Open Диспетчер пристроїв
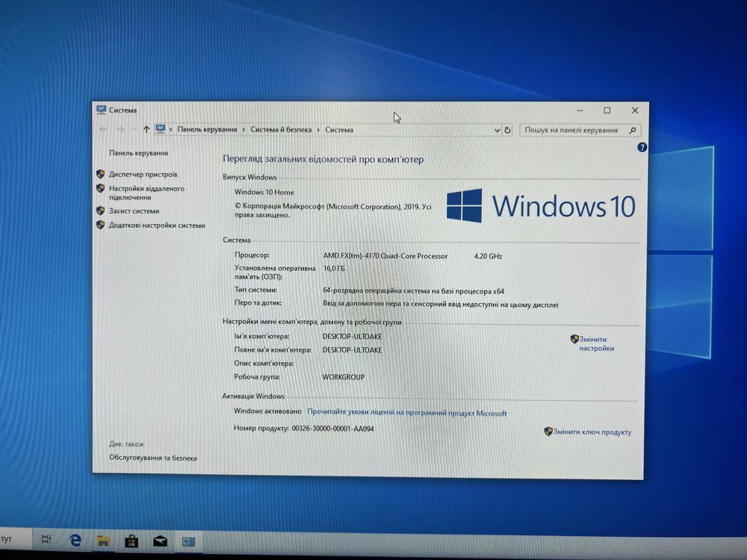747x560 pixels. (x=143, y=174)
